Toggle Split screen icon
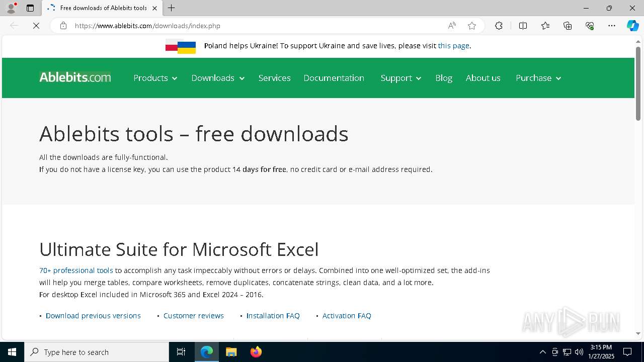The height and width of the screenshot is (362, 644). (x=523, y=26)
